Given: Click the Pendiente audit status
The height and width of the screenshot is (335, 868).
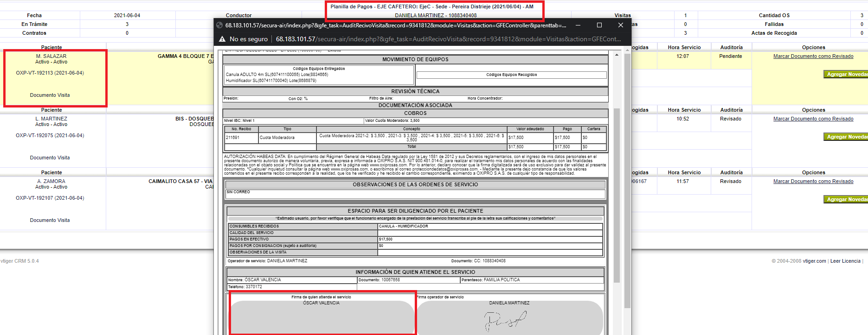Looking at the screenshot, I should 731,56.
